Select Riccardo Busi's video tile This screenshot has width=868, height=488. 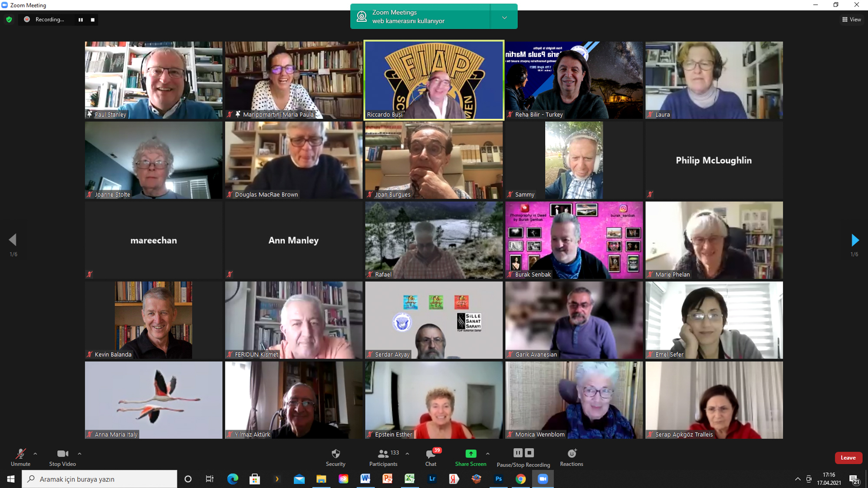pyautogui.click(x=434, y=80)
